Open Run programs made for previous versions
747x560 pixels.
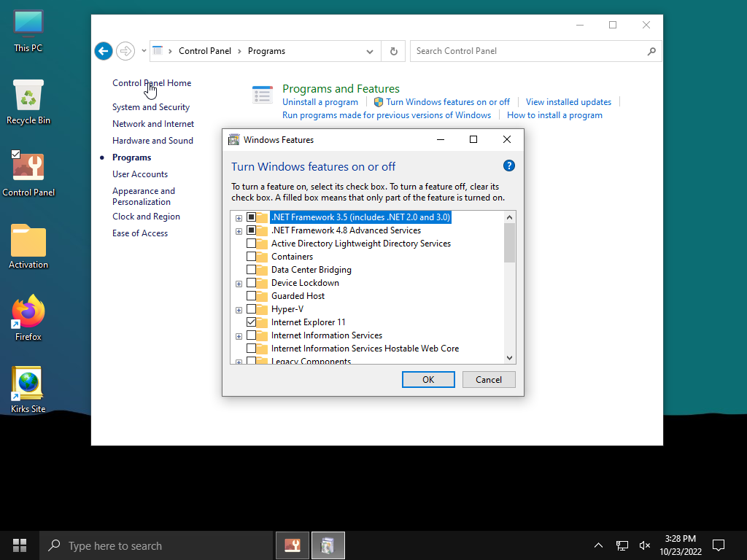(x=387, y=115)
